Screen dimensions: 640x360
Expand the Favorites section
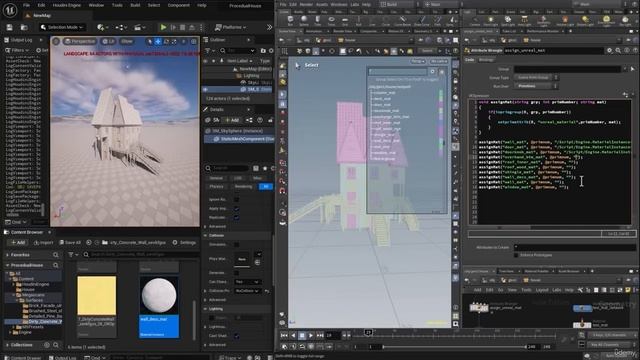coord(7,255)
